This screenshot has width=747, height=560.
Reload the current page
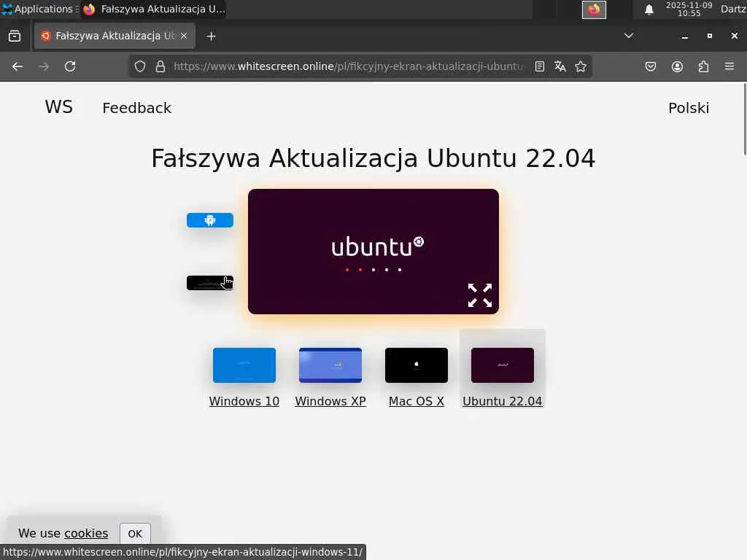70,66
